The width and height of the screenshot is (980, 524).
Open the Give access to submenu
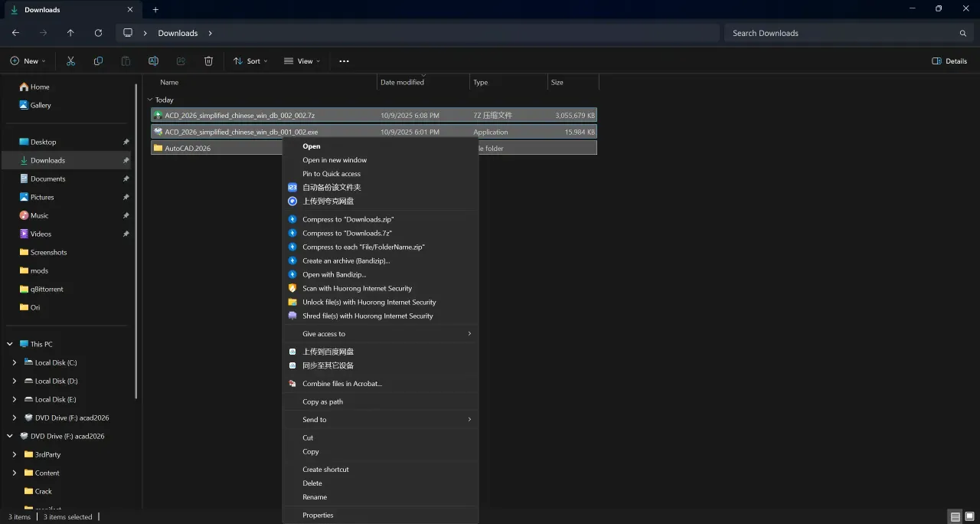click(x=381, y=334)
